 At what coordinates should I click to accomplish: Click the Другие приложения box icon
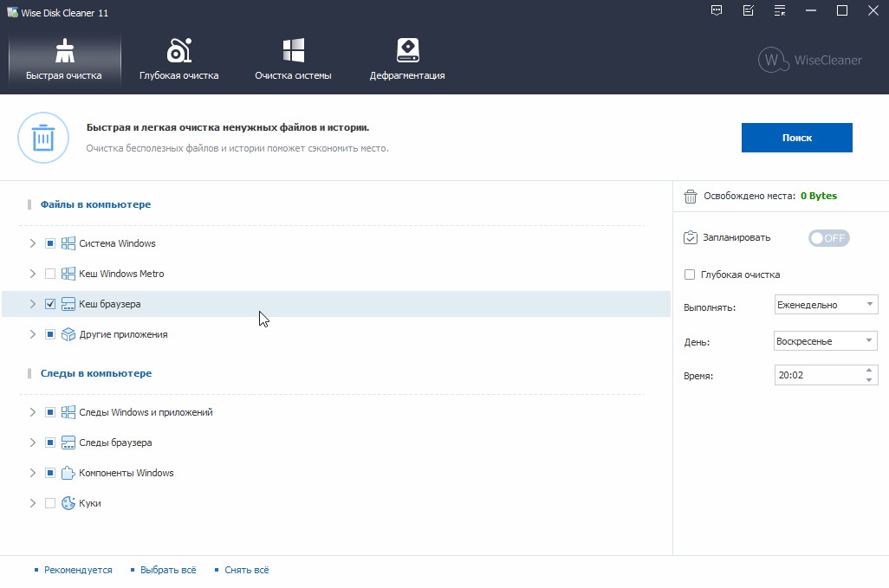[x=68, y=334]
